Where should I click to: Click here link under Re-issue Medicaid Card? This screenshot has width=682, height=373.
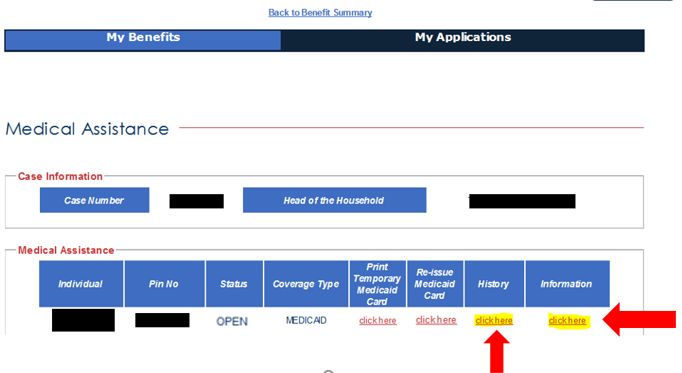(436, 320)
